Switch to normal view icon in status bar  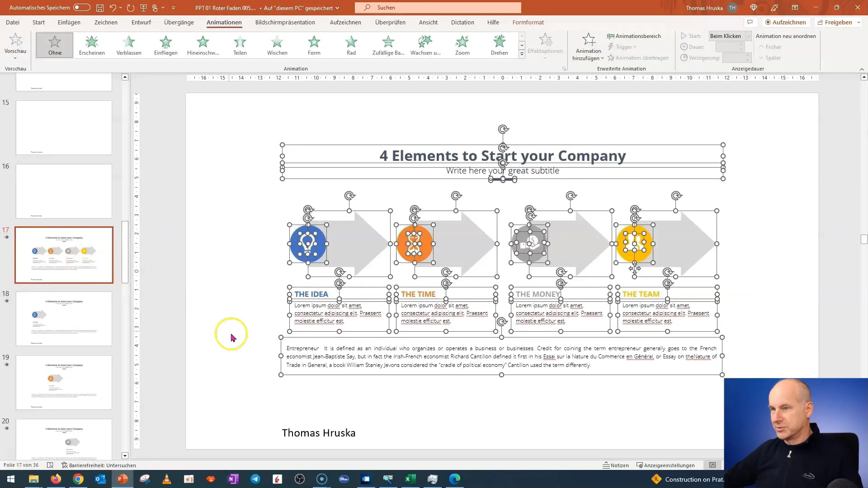(712, 465)
